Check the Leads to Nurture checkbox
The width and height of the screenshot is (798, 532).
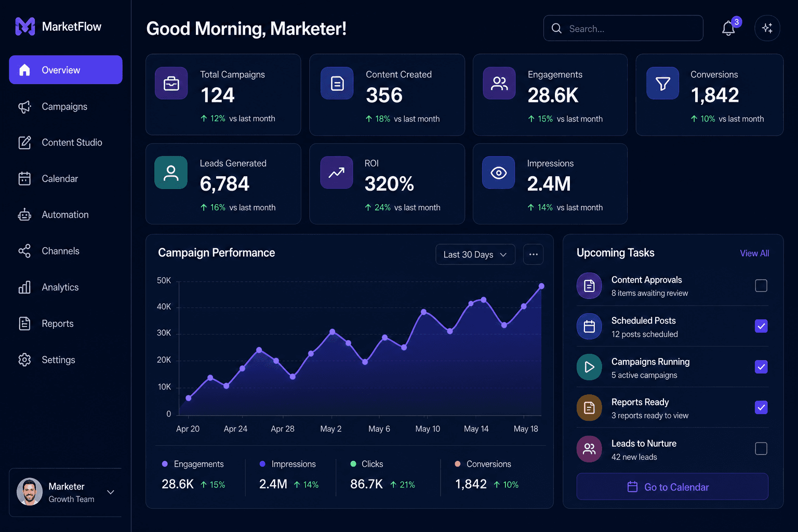pos(761,448)
